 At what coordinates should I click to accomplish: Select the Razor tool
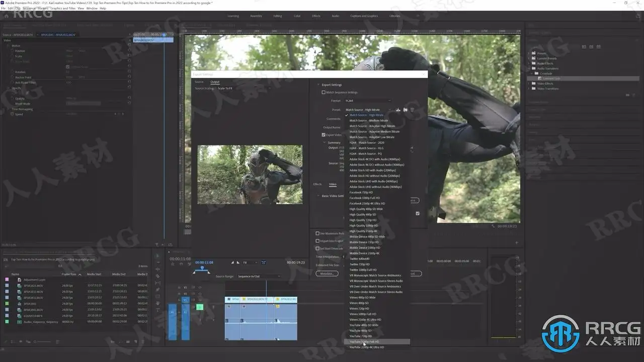(157, 276)
